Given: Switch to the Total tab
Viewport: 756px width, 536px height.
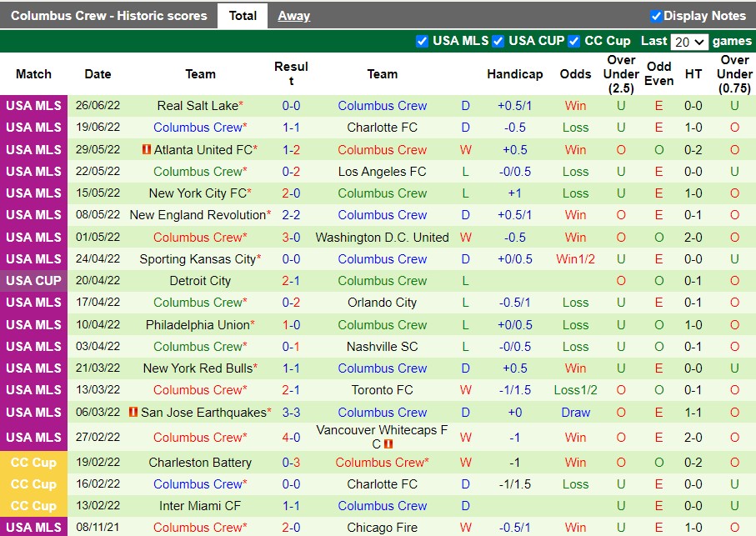Looking at the screenshot, I should (243, 16).
